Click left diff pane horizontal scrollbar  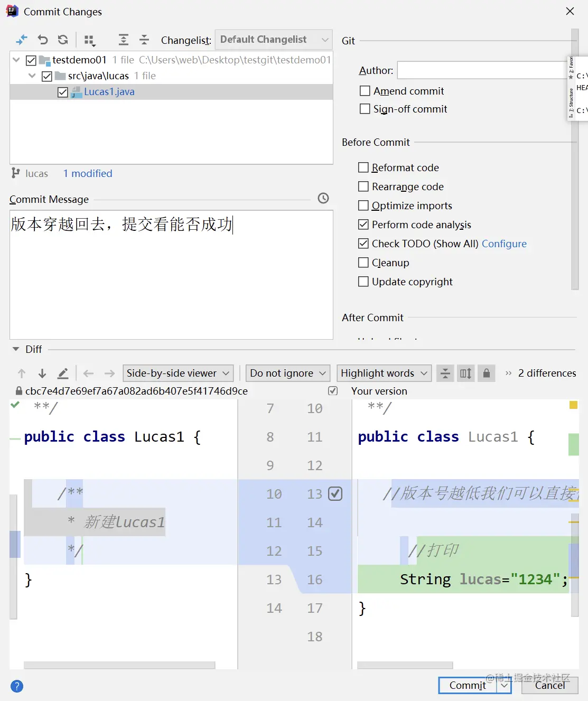click(119, 665)
